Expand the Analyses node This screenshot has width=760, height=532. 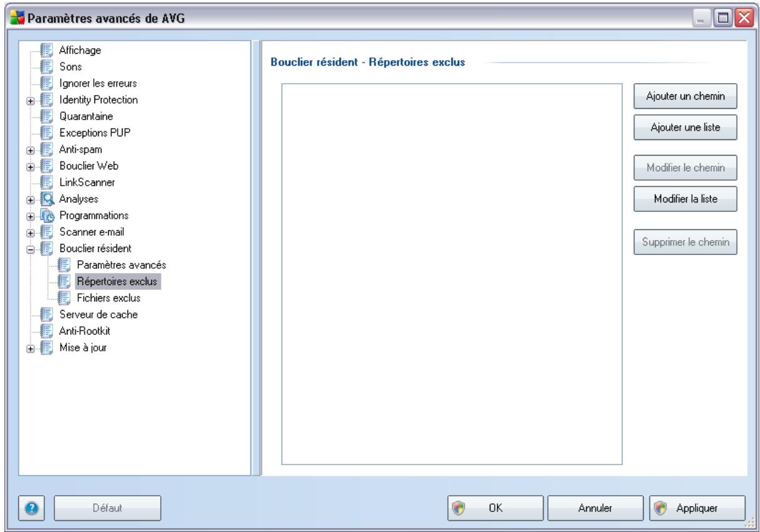tap(30, 199)
